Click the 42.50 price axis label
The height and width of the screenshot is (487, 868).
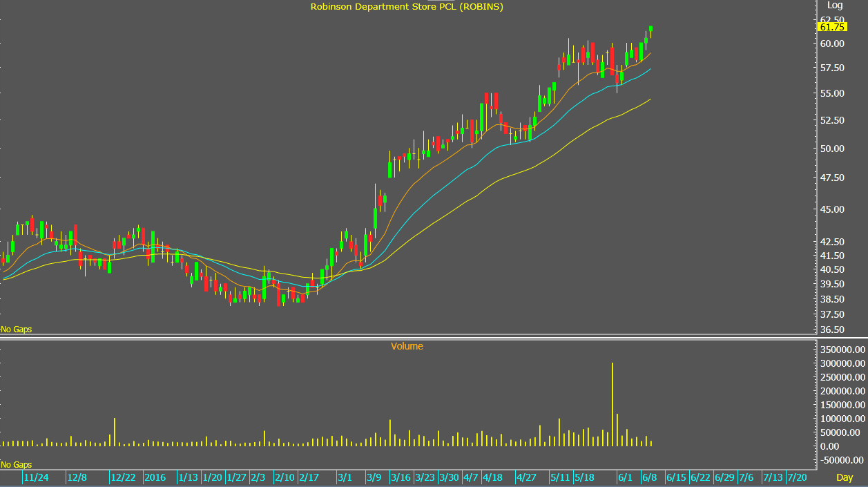pyautogui.click(x=832, y=242)
